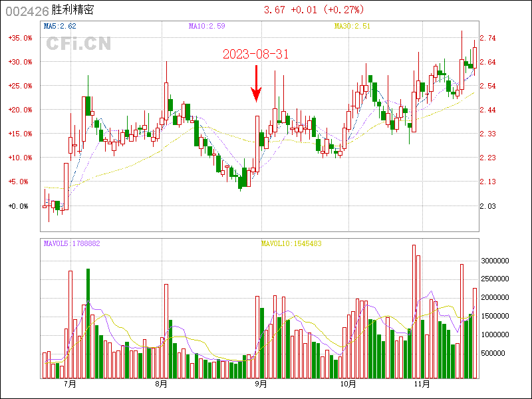Click the +0.0% baseline axis label
532x399 pixels.
point(20,206)
